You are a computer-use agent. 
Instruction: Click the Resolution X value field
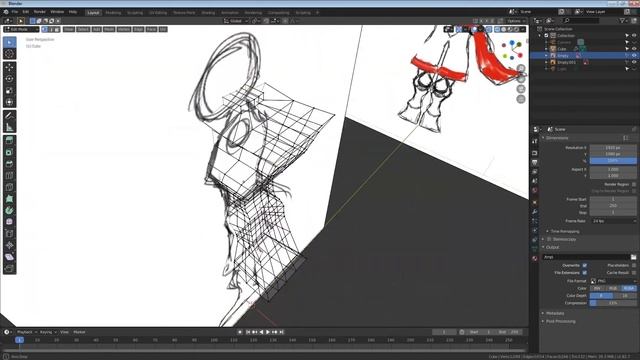[x=613, y=148]
